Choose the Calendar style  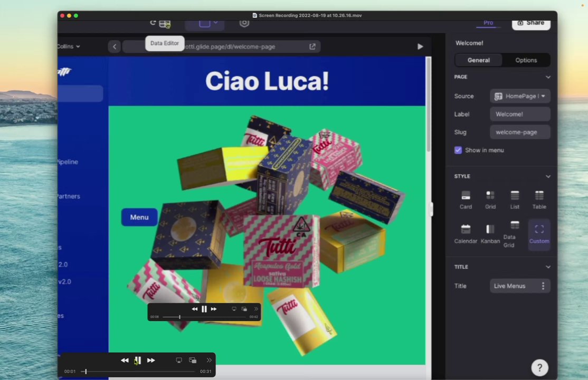466,234
